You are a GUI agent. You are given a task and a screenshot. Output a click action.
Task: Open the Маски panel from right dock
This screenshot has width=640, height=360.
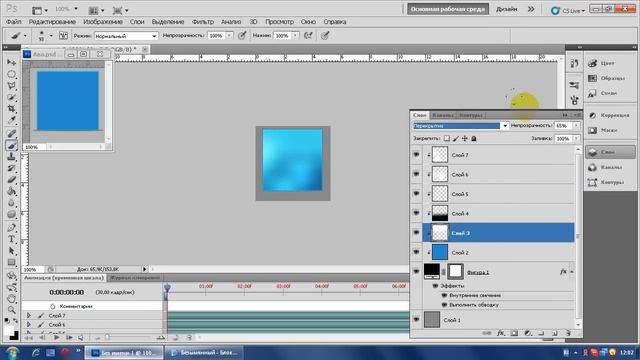tap(610, 130)
